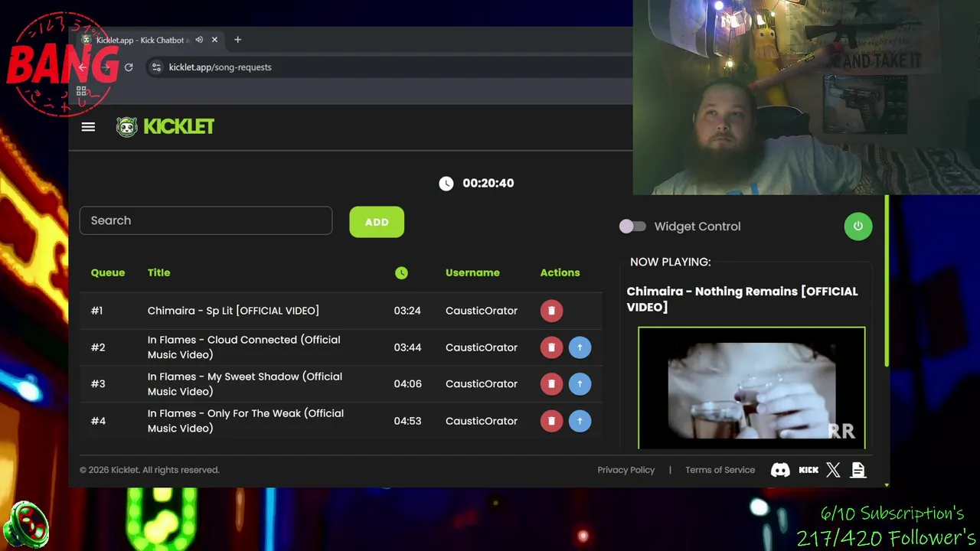Image resolution: width=980 pixels, height=551 pixels.
Task: Click queue number #4
Action: pyautogui.click(x=98, y=421)
